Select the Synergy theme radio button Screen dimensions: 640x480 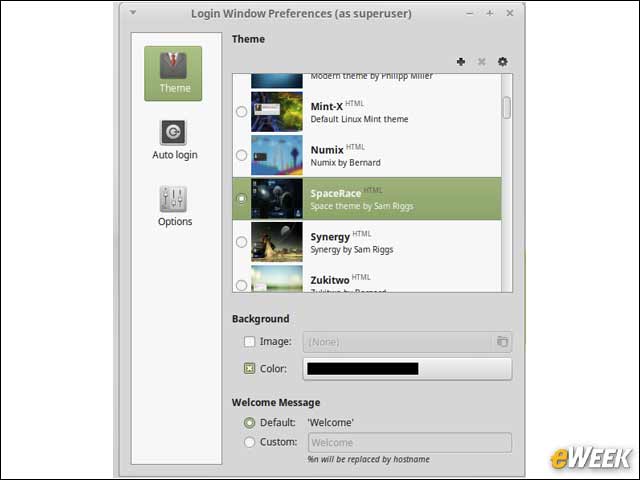[241, 242]
